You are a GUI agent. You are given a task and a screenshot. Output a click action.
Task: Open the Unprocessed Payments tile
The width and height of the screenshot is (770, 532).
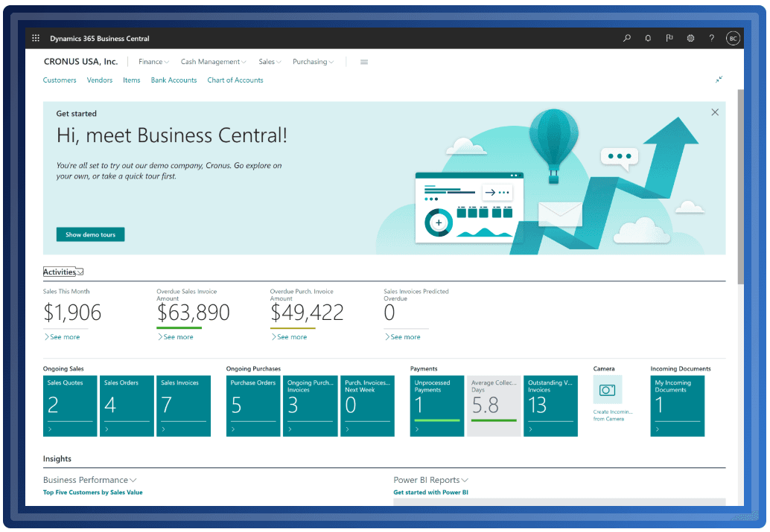click(437, 406)
